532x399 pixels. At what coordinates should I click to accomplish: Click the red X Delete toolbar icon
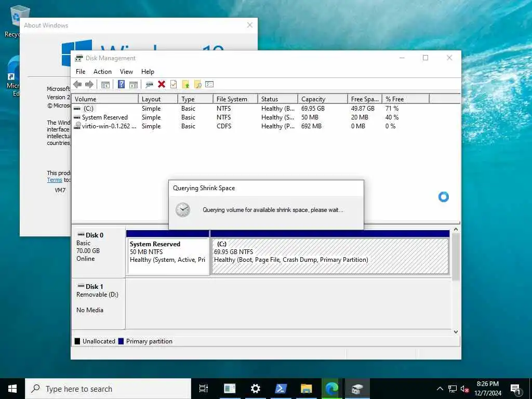[x=162, y=84]
